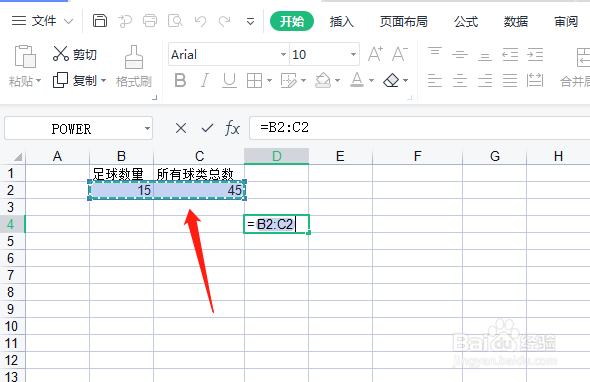Click the font color A icon

point(357,80)
